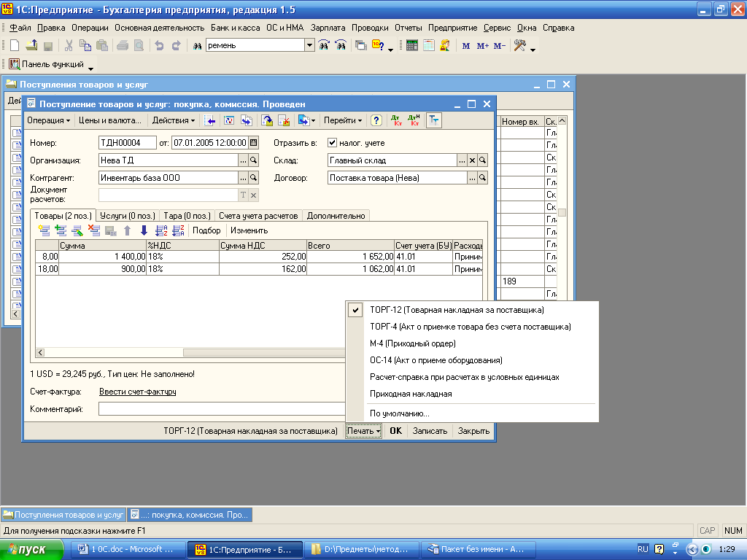Click the Find previous binoculars icon
The height and width of the screenshot is (560, 747).
tap(341, 45)
